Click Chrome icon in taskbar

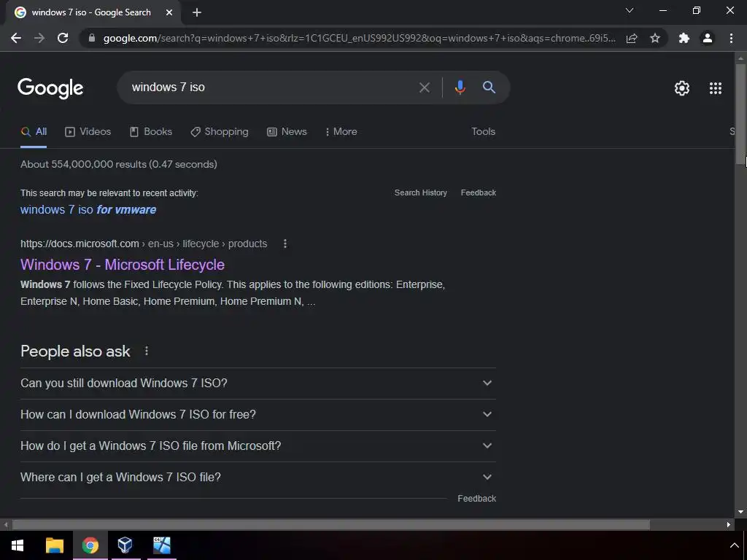click(90, 545)
